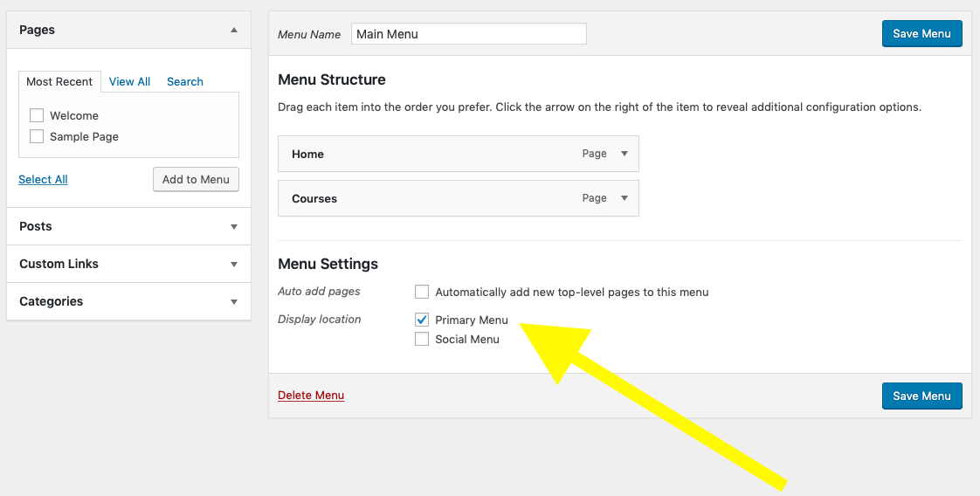Screen dimensions: 980x496
Task: Tick the Social Menu location checkbox
Action: click(x=423, y=339)
